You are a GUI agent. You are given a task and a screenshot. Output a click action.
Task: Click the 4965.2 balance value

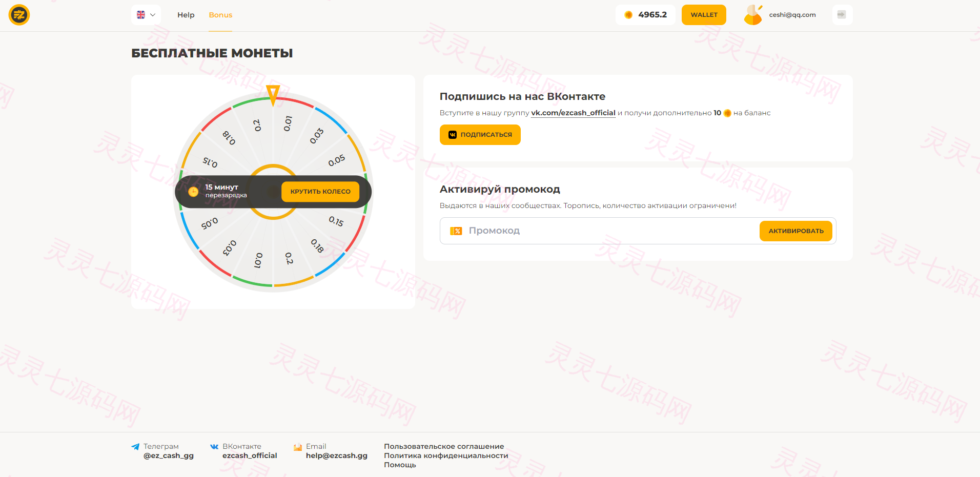[x=652, y=15]
